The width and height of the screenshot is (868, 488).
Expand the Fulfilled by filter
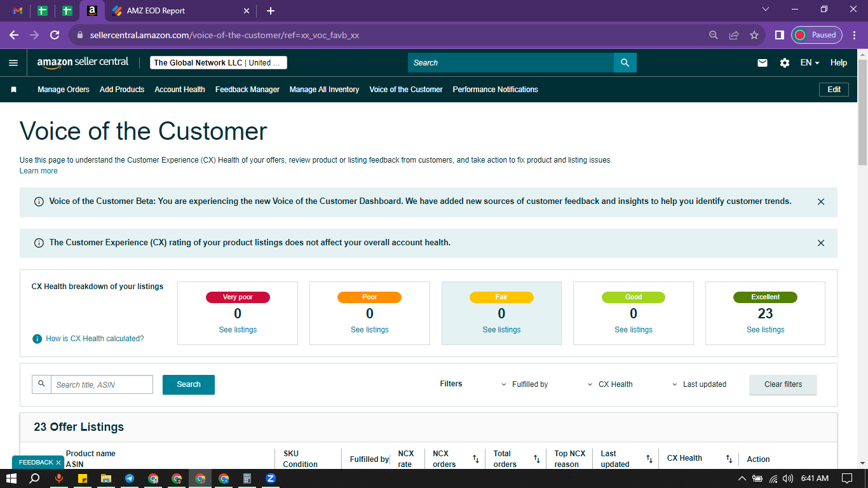pyautogui.click(x=525, y=384)
